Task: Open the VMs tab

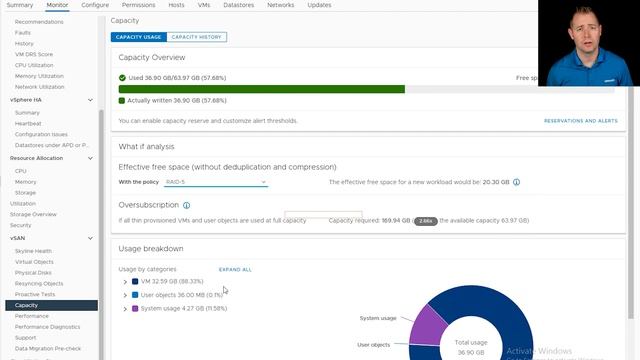Action: point(204,5)
